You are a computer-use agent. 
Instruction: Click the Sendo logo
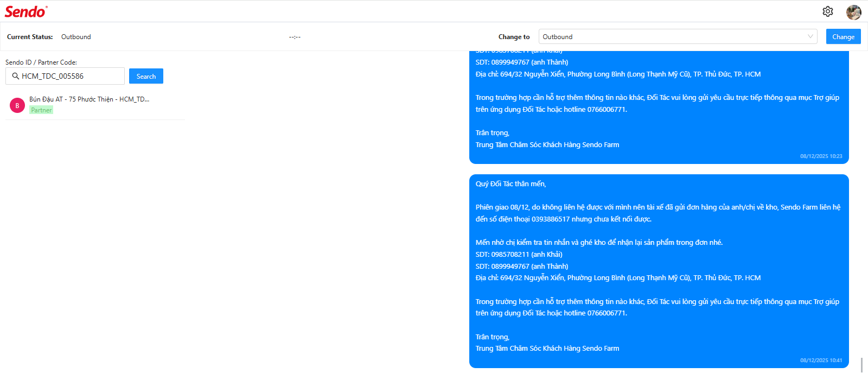[x=25, y=11]
